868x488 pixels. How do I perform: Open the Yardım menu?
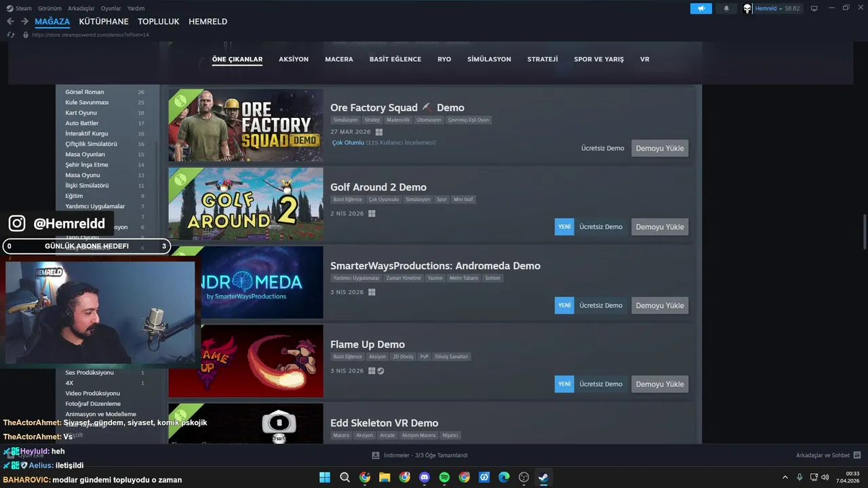click(x=136, y=8)
